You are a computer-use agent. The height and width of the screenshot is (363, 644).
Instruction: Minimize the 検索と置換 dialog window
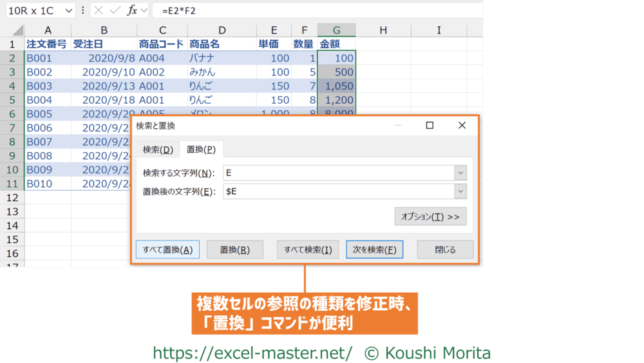click(x=399, y=126)
